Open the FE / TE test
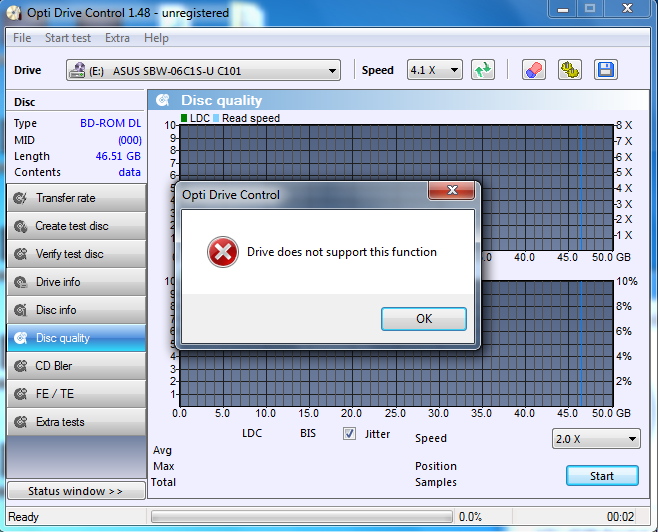 pos(76,394)
